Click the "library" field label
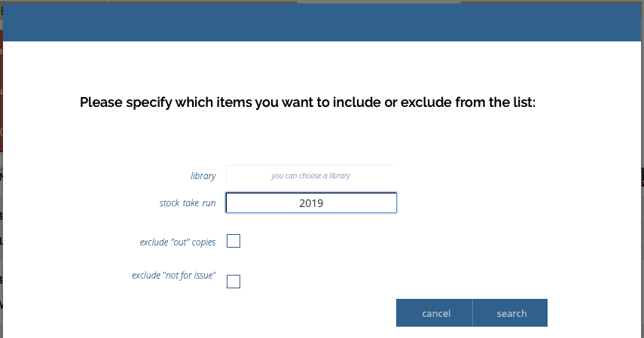Image resolution: width=644 pixels, height=338 pixels. coord(203,176)
